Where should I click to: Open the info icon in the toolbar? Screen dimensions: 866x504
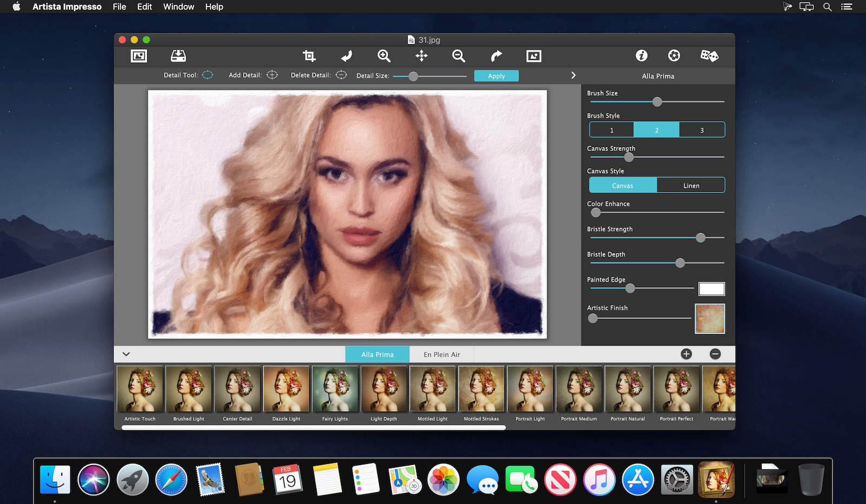(641, 55)
